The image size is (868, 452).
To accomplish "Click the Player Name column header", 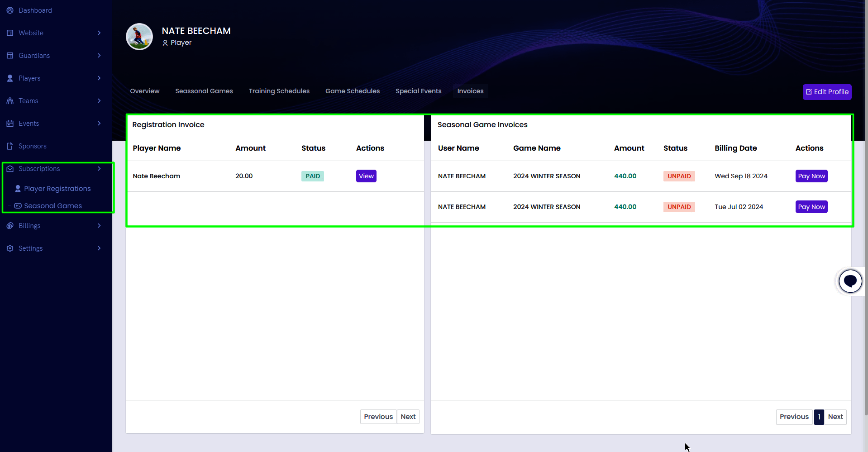I will click(157, 148).
